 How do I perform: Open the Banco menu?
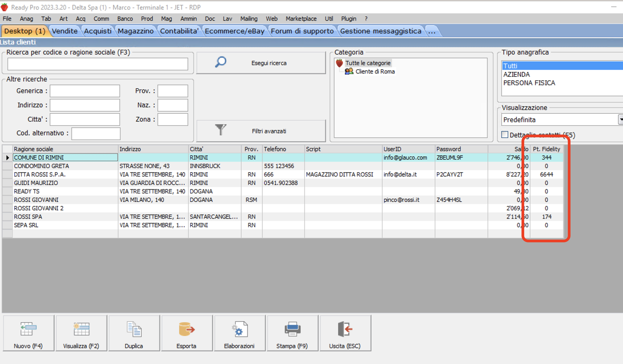click(125, 19)
